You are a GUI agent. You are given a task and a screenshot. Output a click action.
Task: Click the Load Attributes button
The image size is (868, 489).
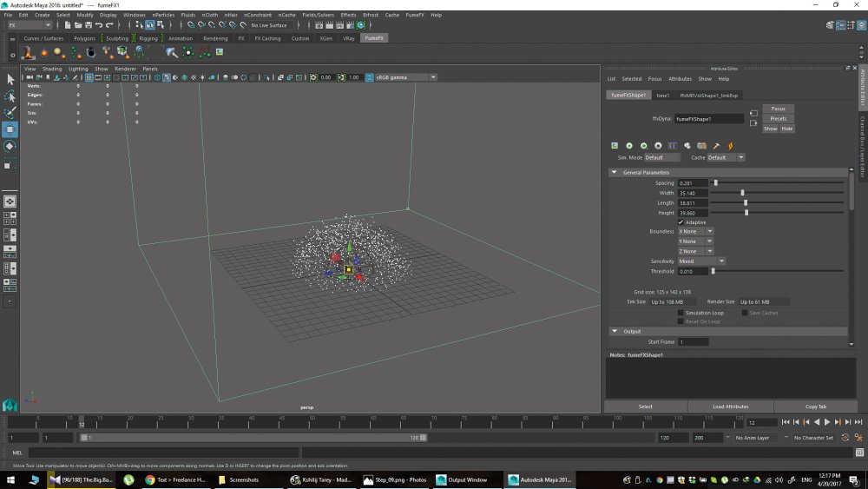(x=731, y=406)
